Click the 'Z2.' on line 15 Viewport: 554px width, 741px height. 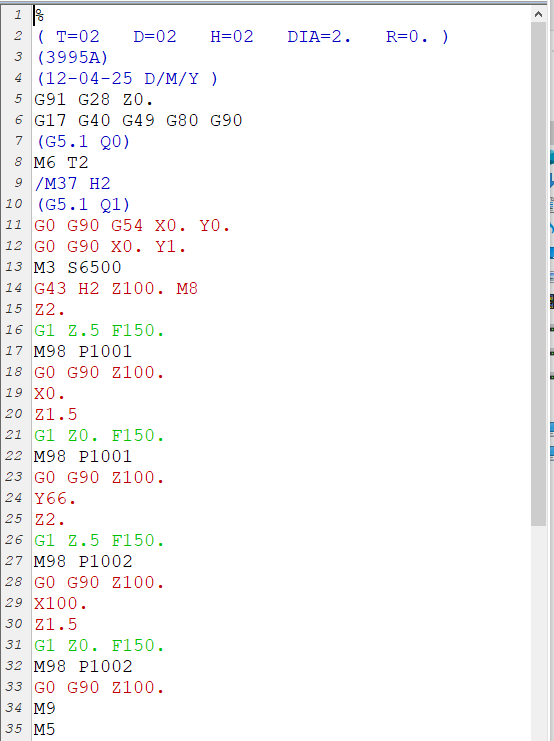pos(50,310)
